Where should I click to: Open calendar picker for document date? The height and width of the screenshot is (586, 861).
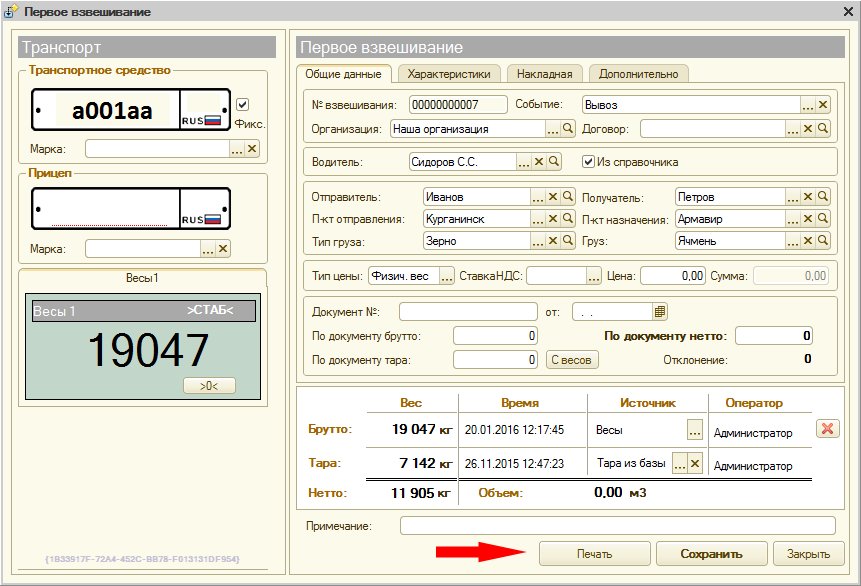(x=660, y=312)
